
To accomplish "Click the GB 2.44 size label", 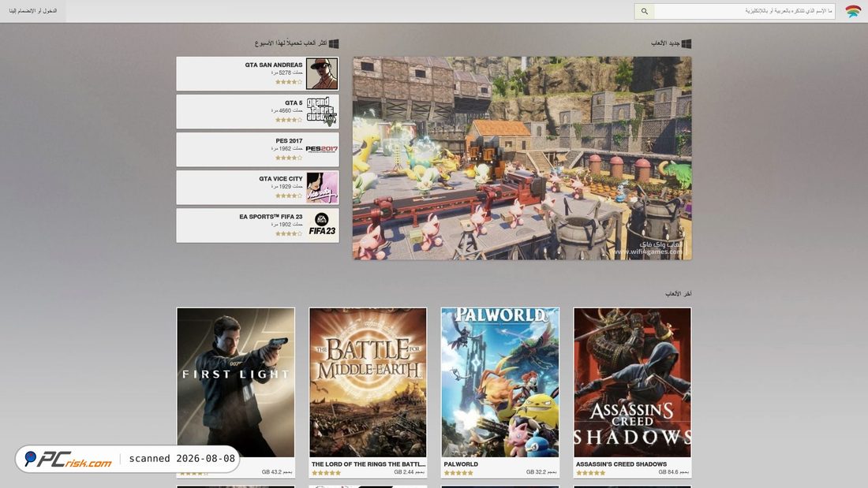I will tap(409, 472).
